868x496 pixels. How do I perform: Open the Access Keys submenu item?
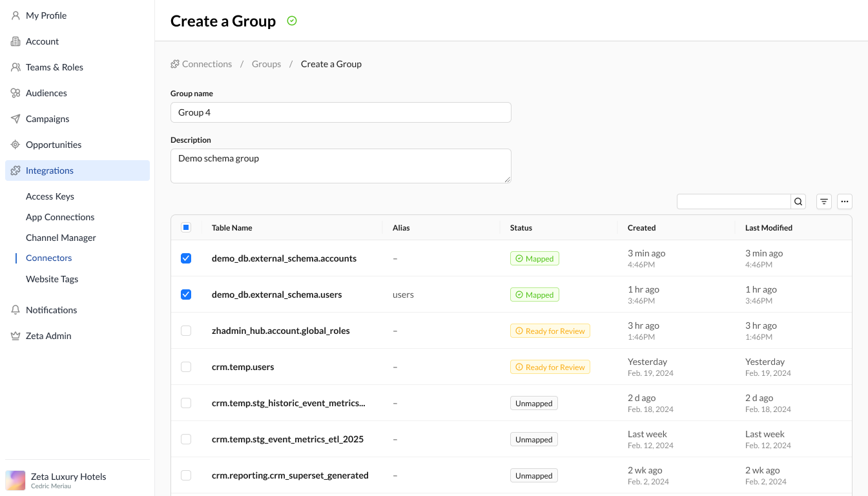[x=50, y=196]
